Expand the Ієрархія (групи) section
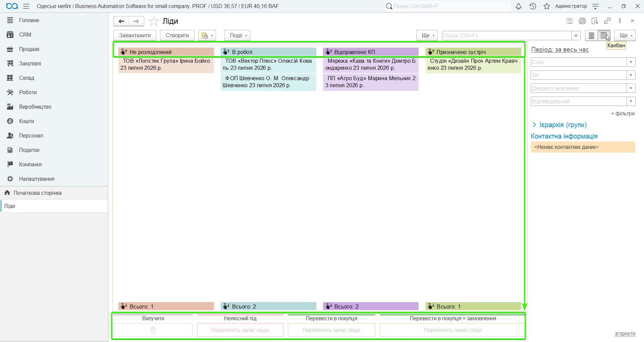644x342 pixels. pyautogui.click(x=559, y=125)
